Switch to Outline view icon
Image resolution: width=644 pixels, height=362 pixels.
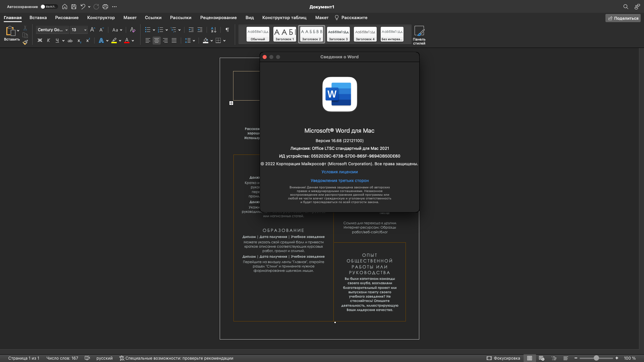pos(554,358)
